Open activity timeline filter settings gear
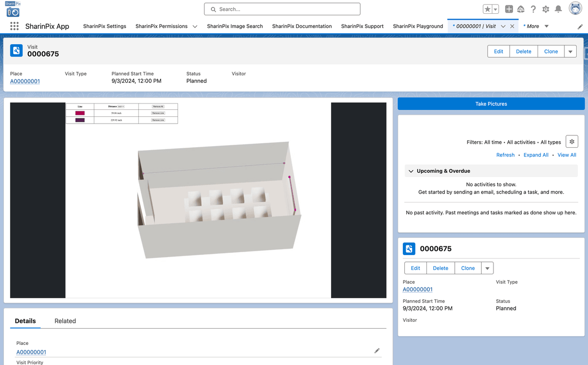Screen dimensions: 588x365 571,142
